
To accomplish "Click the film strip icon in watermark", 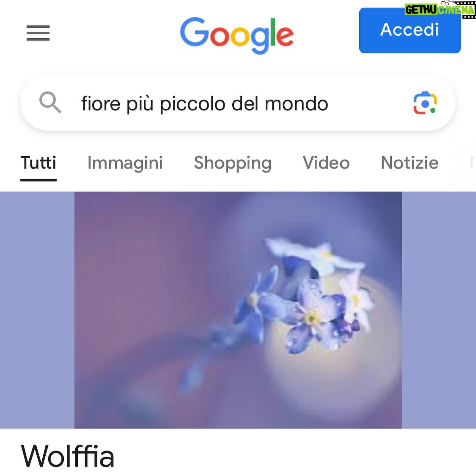I will [469, 10].
